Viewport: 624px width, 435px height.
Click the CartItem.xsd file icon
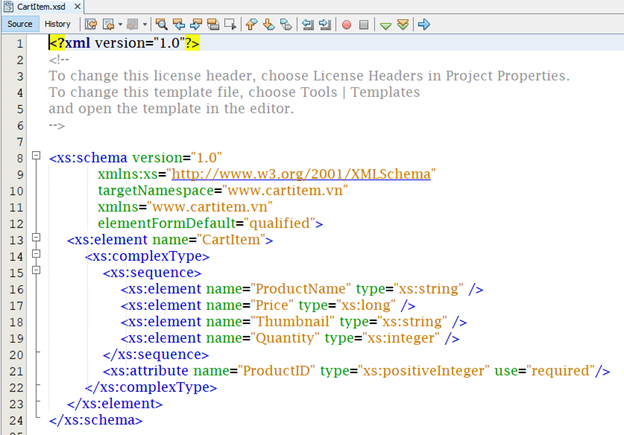point(8,6)
